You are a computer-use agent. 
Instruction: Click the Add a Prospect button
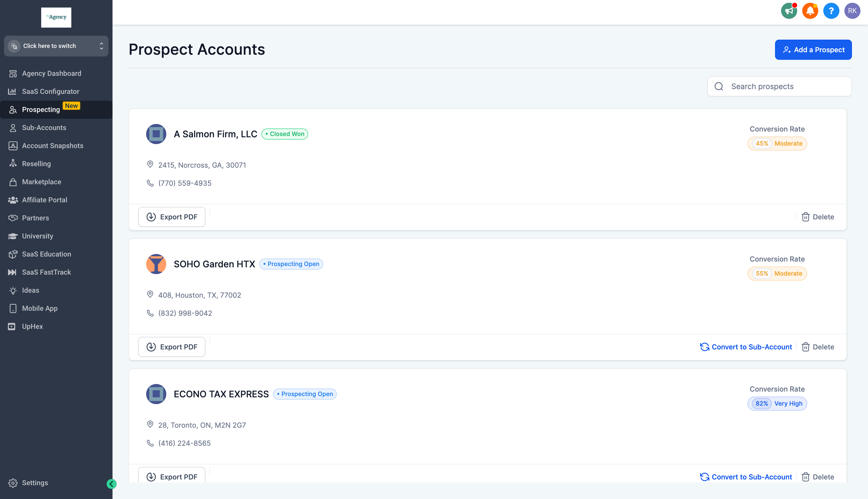[x=813, y=49]
